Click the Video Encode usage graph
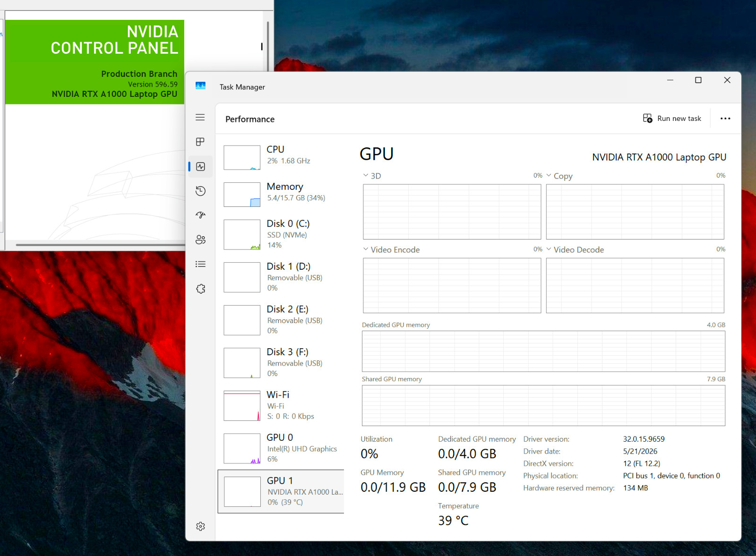The image size is (756, 556). [x=452, y=285]
